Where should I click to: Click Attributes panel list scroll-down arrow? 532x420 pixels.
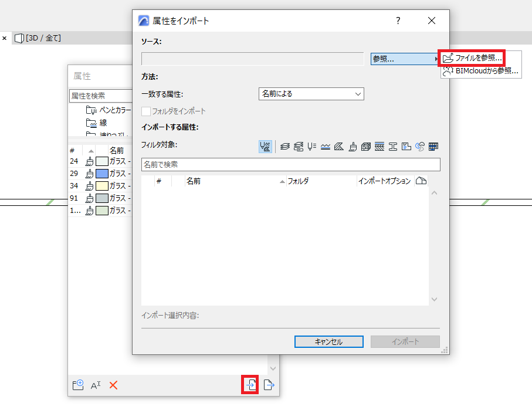point(273,368)
